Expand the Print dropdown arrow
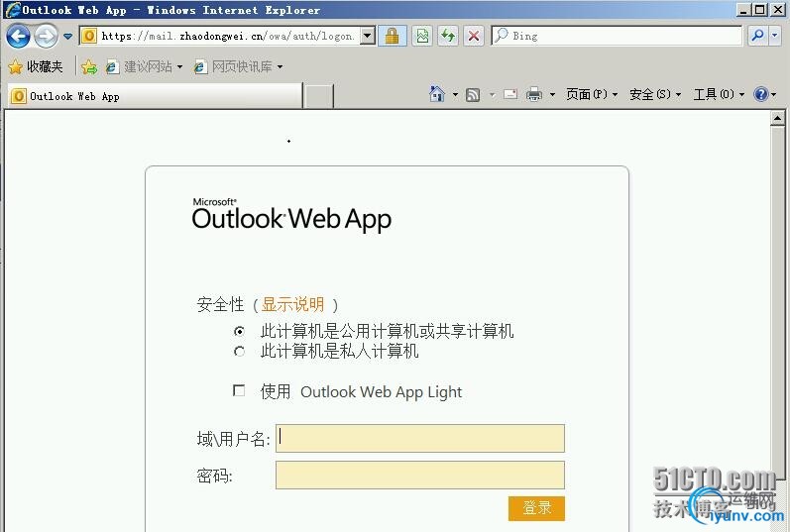The image size is (790, 532). tap(552, 95)
